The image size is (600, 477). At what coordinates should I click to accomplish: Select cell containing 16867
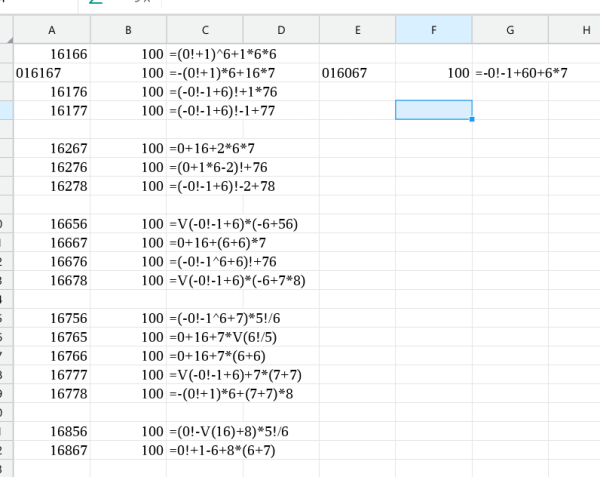pyautogui.click(x=52, y=450)
